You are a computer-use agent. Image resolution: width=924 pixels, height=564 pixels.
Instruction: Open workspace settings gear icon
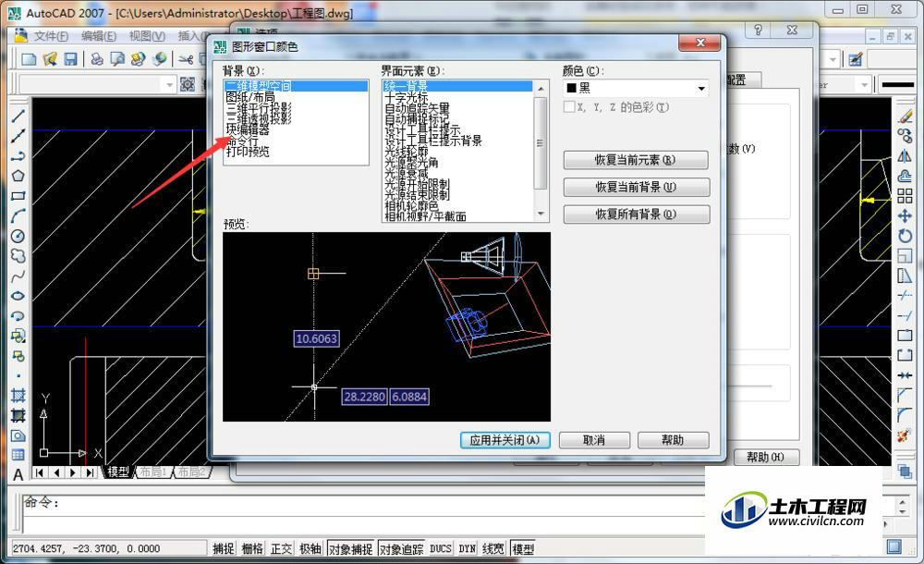188,84
